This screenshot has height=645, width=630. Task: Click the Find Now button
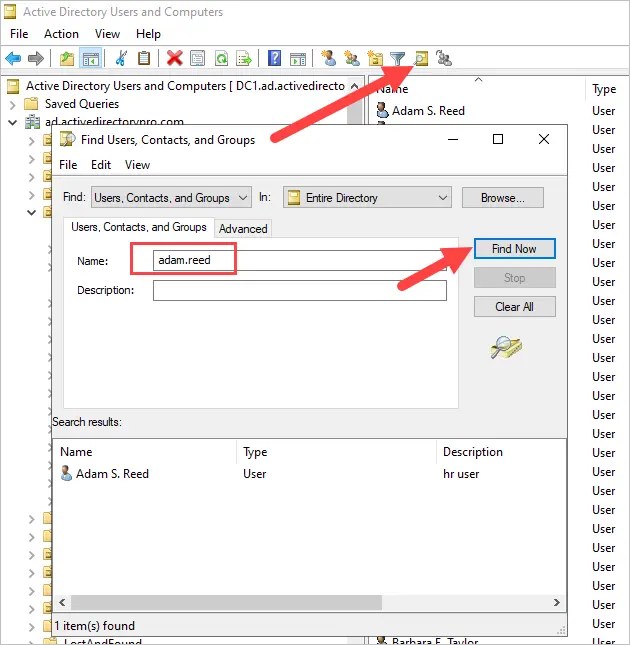pyautogui.click(x=514, y=249)
